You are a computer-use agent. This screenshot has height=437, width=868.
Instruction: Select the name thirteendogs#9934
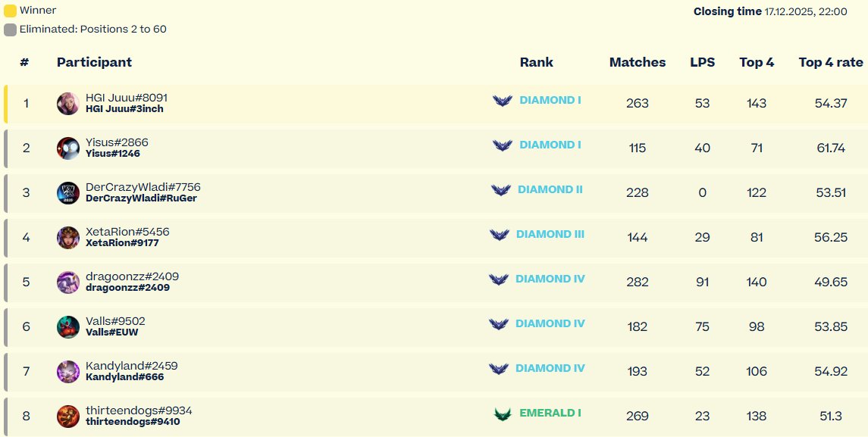139,411
